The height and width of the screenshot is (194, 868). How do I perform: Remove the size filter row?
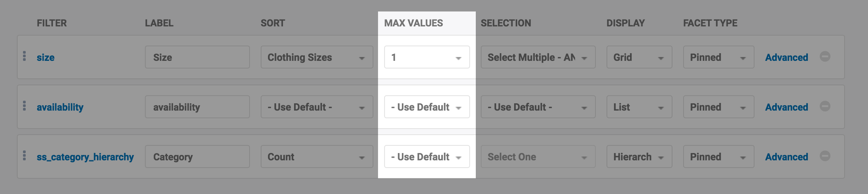(825, 57)
